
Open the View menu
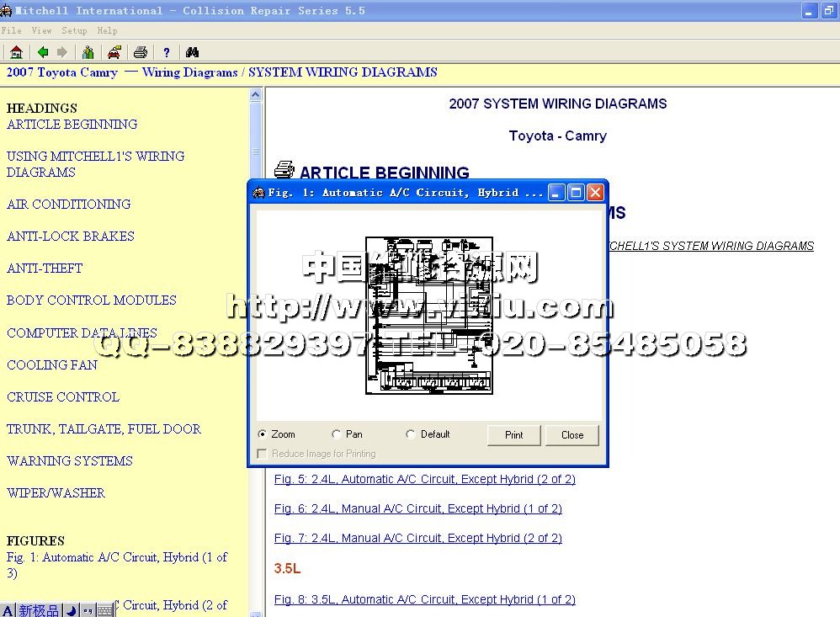(41, 30)
